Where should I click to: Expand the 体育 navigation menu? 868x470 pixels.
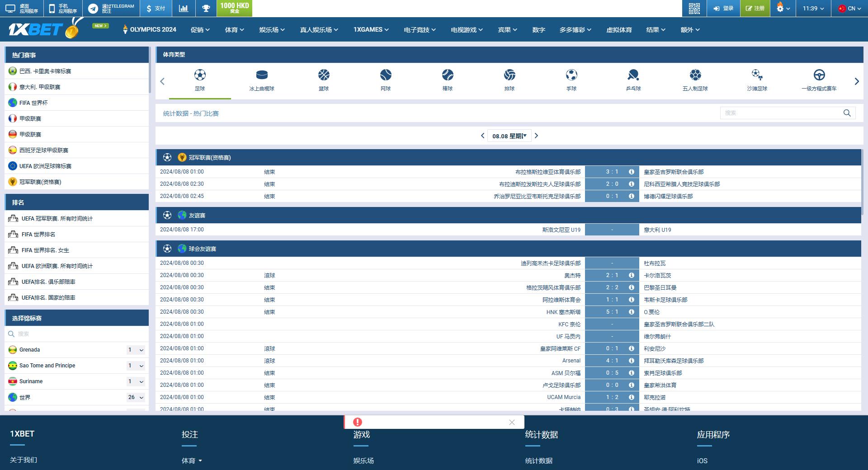234,30
